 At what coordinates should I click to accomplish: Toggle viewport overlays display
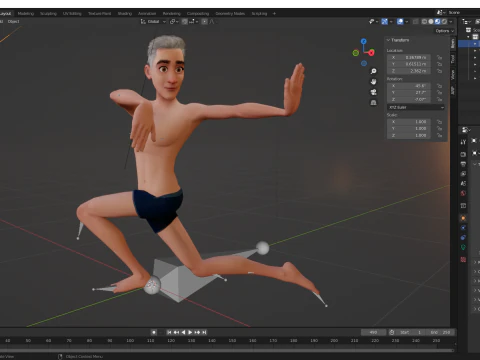click(x=400, y=21)
